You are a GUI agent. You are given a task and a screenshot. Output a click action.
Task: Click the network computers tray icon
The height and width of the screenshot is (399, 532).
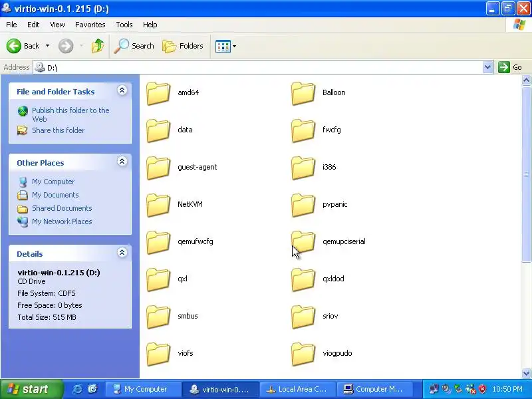click(434, 389)
